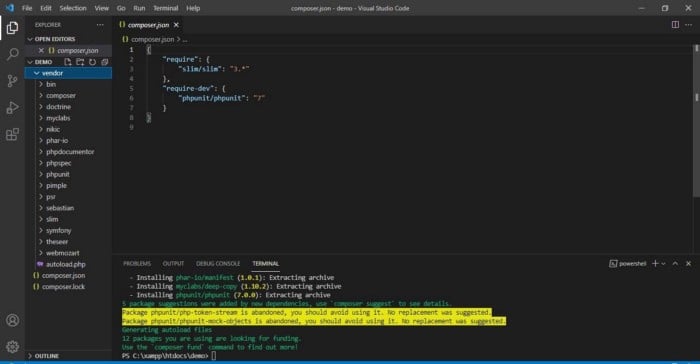Select the TERMINAL panel tab
Image resolution: width=700 pixels, height=364 pixels.
point(265,264)
